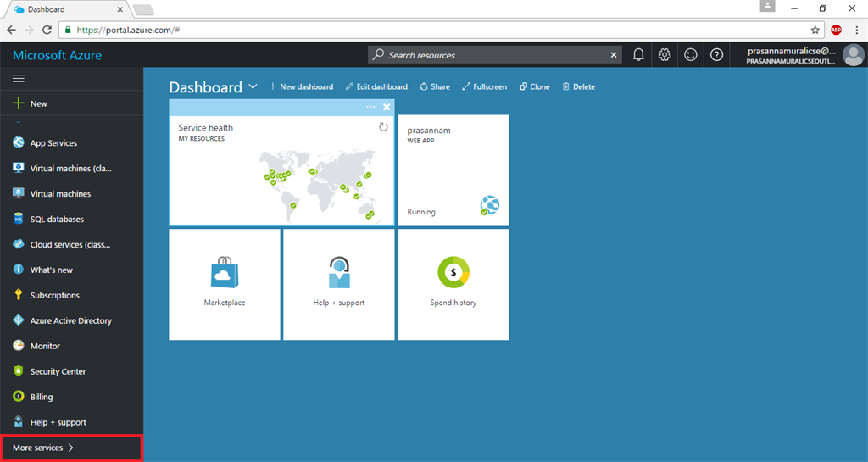Expand the Dashboard dropdown chevron
This screenshot has height=462, width=868.
point(253,86)
